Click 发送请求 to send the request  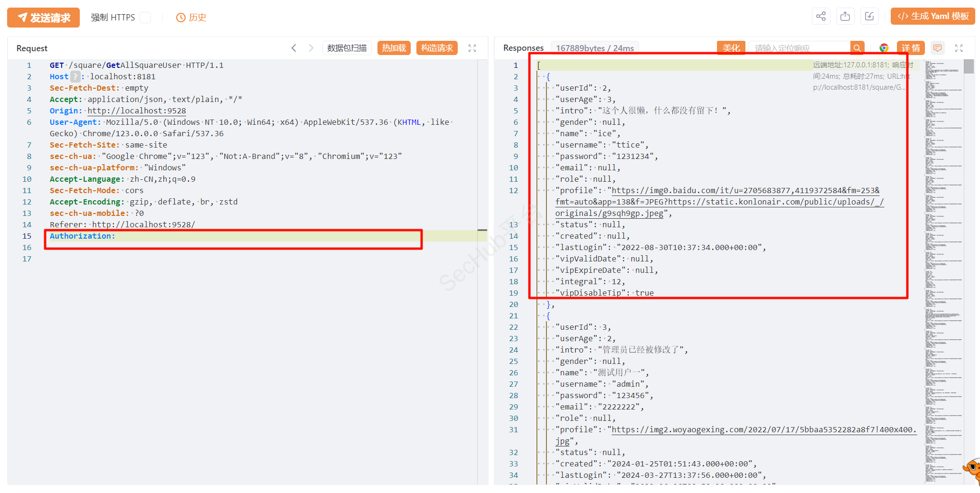pyautogui.click(x=44, y=18)
